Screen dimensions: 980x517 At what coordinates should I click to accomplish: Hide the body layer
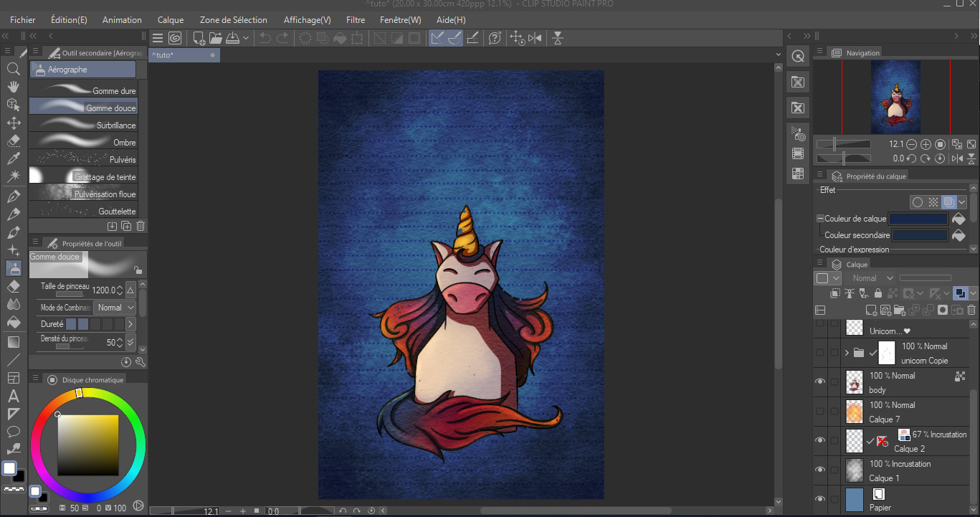[819, 381]
